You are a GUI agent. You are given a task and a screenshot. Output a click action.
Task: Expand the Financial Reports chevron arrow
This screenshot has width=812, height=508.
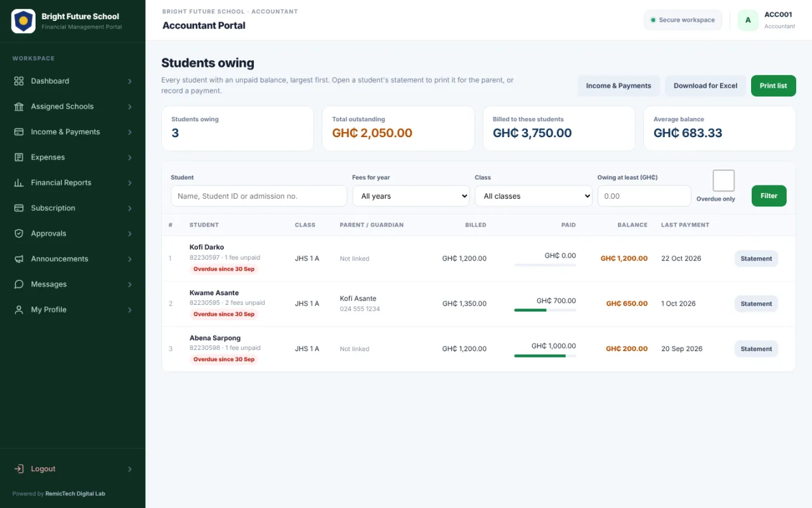pyautogui.click(x=129, y=183)
